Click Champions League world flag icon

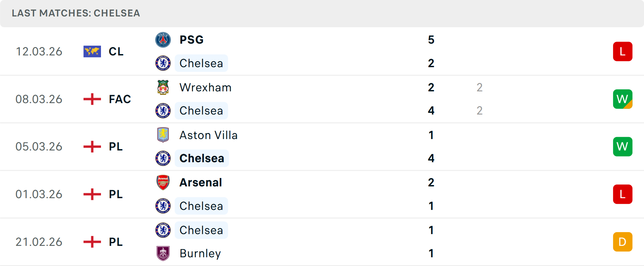(x=92, y=51)
